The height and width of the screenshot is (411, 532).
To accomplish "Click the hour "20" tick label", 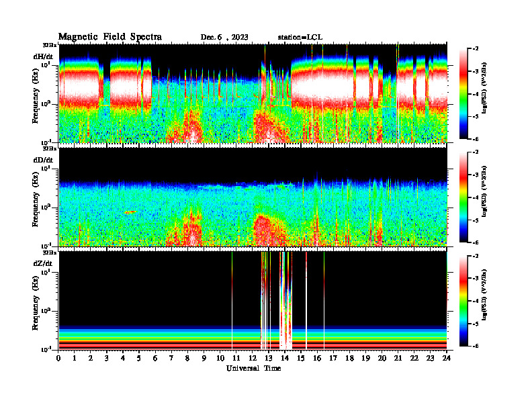I will [x=382, y=359].
